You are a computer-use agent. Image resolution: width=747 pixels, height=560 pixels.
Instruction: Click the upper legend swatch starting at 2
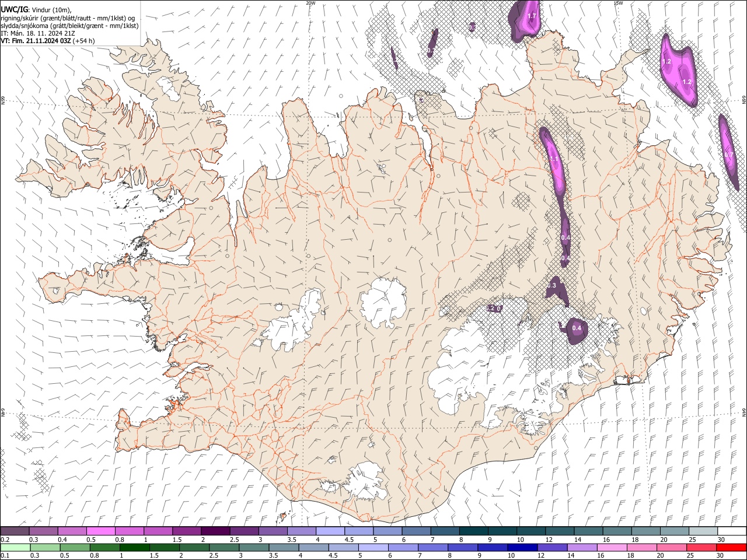(215, 531)
